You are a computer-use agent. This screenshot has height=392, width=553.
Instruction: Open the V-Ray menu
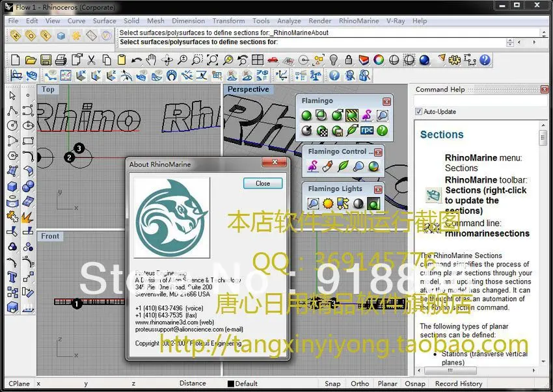tap(396, 20)
